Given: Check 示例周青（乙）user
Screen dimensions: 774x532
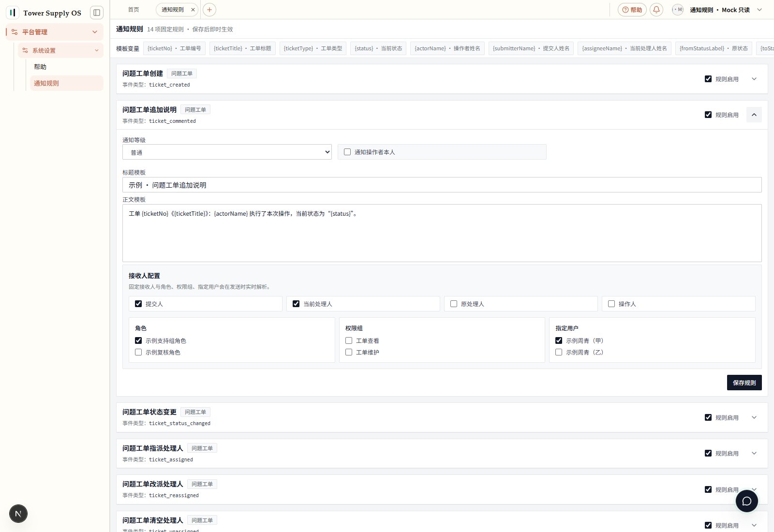Looking at the screenshot, I should click(x=559, y=352).
